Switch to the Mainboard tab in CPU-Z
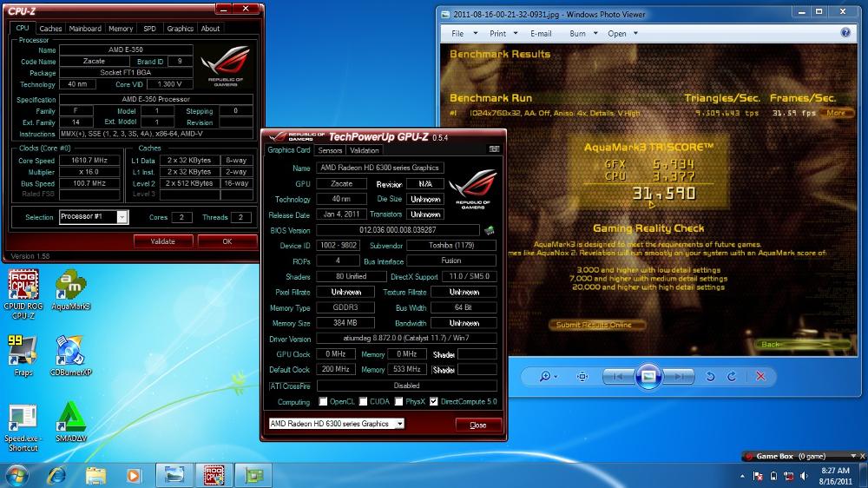The image size is (868, 488). [85, 29]
